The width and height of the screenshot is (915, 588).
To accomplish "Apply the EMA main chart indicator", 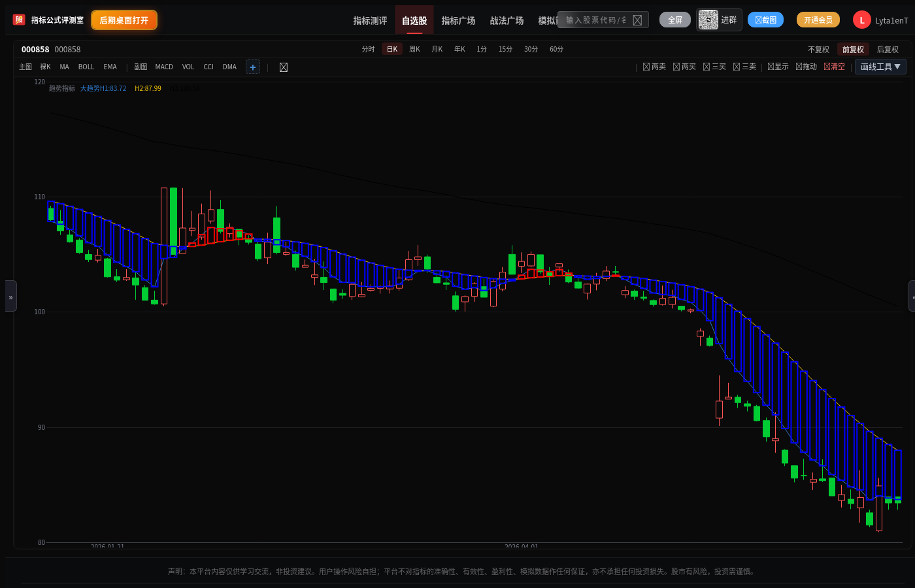I will tap(110, 67).
